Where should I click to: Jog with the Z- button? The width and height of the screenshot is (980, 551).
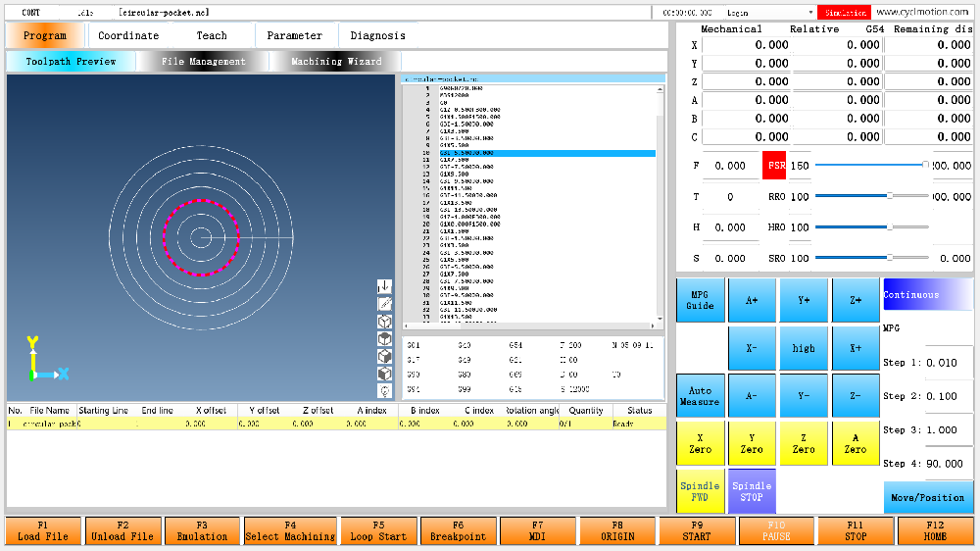856,396
